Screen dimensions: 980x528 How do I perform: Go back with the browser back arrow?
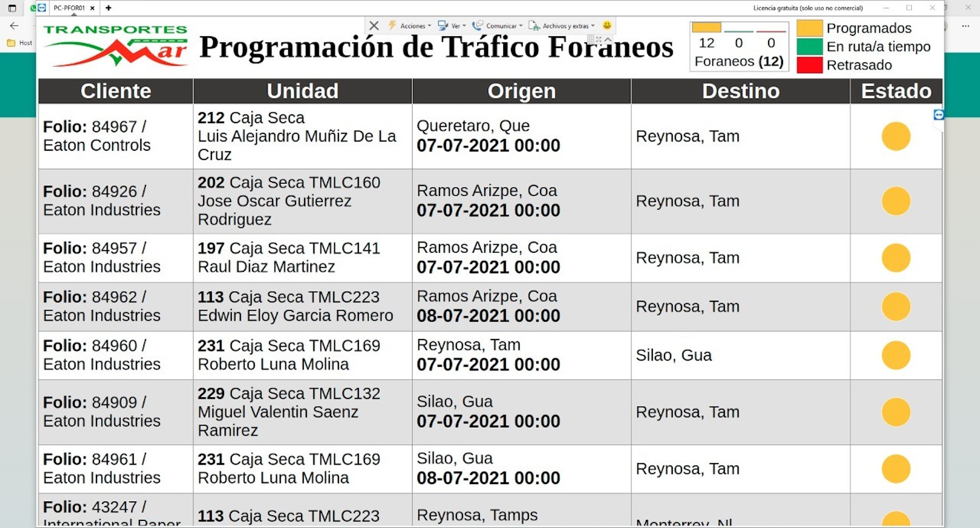[x=14, y=26]
